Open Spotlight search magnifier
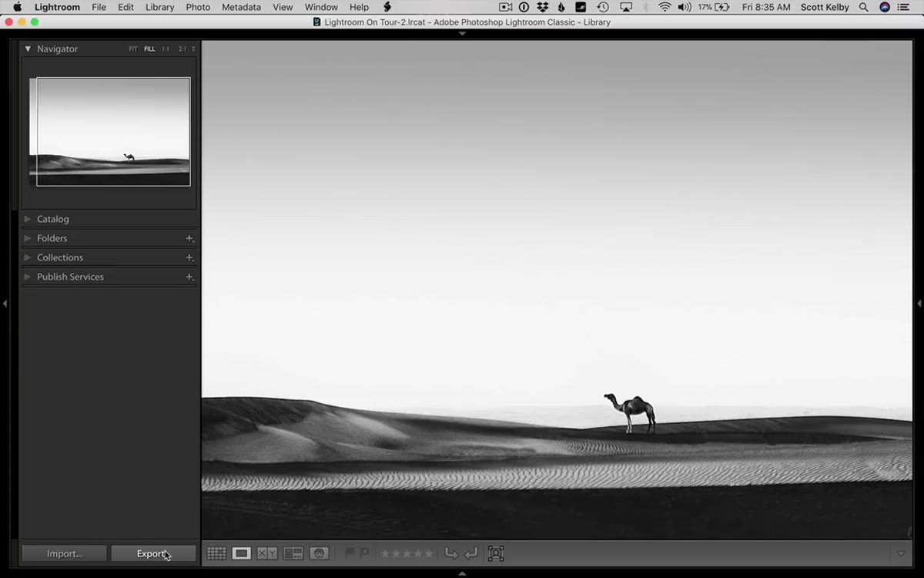 pyautogui.click(x=864, y=7)
